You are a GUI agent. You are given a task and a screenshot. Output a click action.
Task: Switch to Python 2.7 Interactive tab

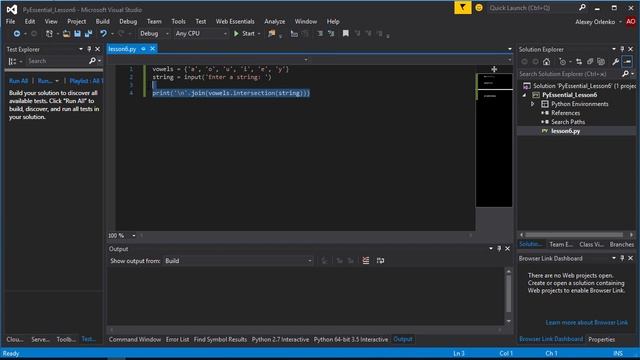[x=280, y=339]
